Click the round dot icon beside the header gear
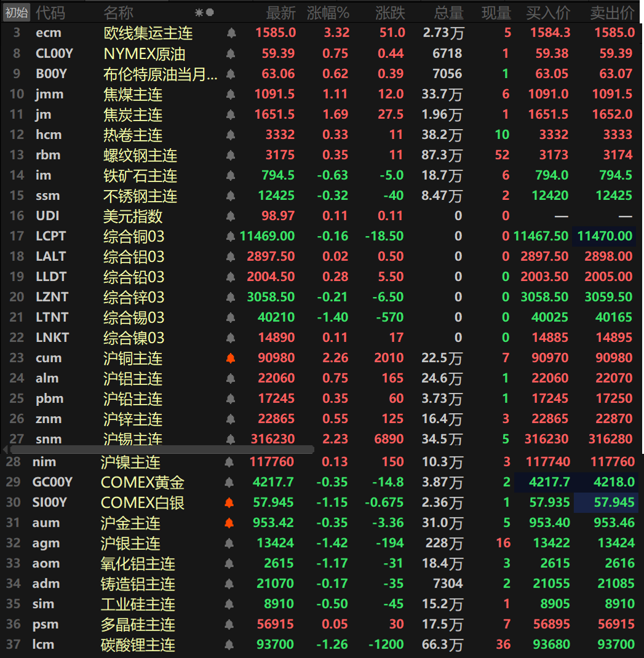644x658 pixels. 210,12
